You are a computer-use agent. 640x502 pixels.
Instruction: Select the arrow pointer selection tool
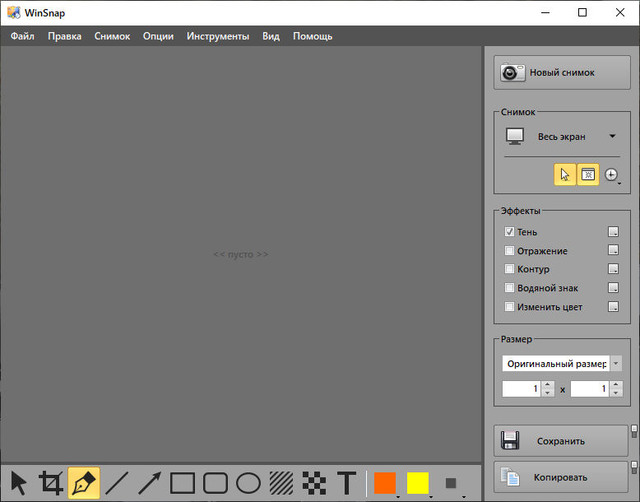[x=18, y=484]
